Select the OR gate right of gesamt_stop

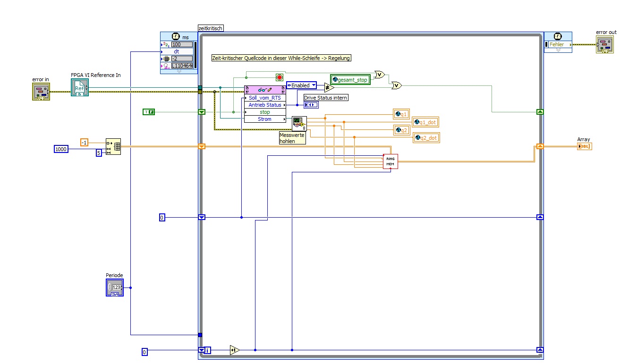pyautogui.click(x=379, y=74)
